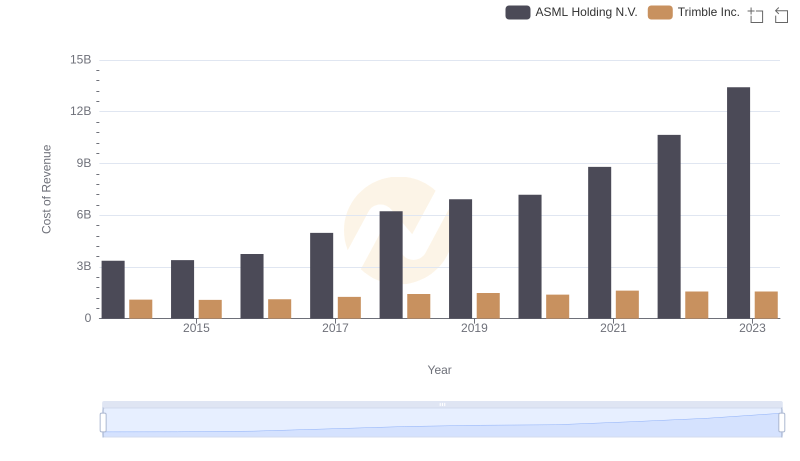800x461 pixels.
Task: Click the 2019 x-axis label
Action: [474, 328]
